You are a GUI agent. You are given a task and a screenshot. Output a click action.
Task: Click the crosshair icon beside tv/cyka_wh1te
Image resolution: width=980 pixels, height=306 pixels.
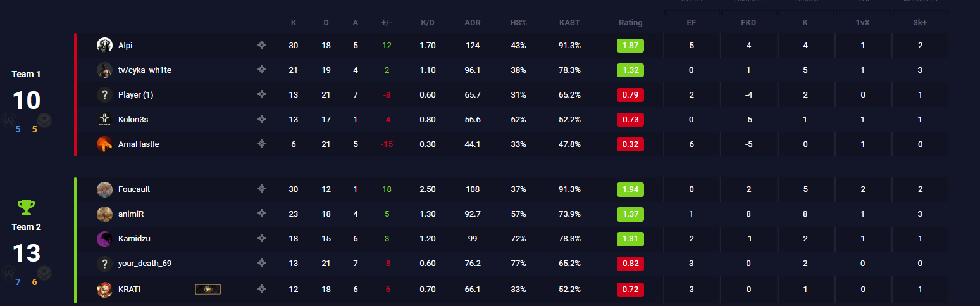261,70
